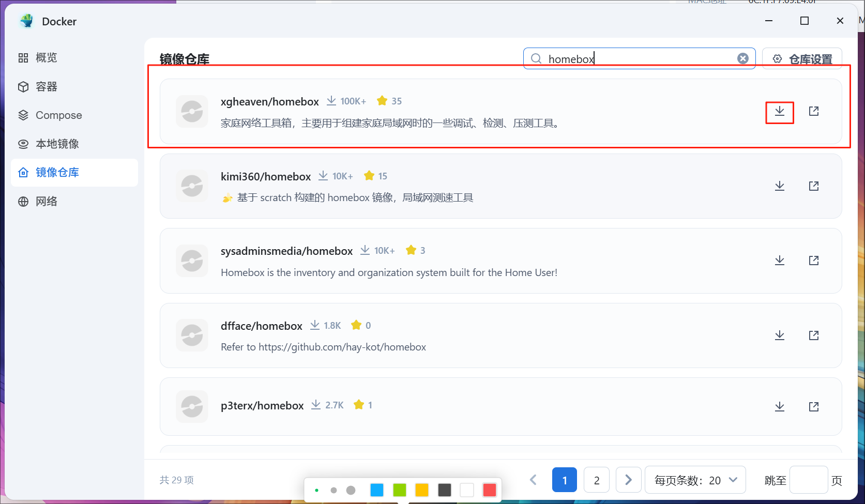Focus the homebox search field

(640, 59)
